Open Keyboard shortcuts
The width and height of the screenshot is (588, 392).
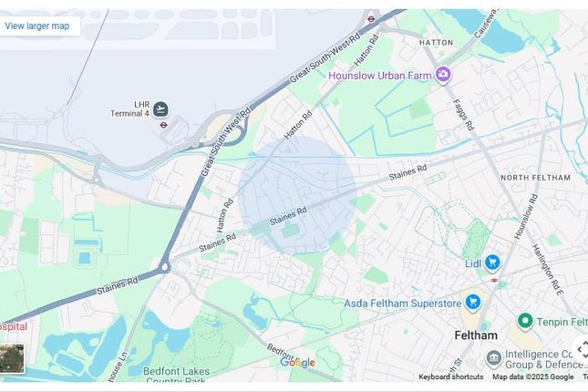(450, 377)
